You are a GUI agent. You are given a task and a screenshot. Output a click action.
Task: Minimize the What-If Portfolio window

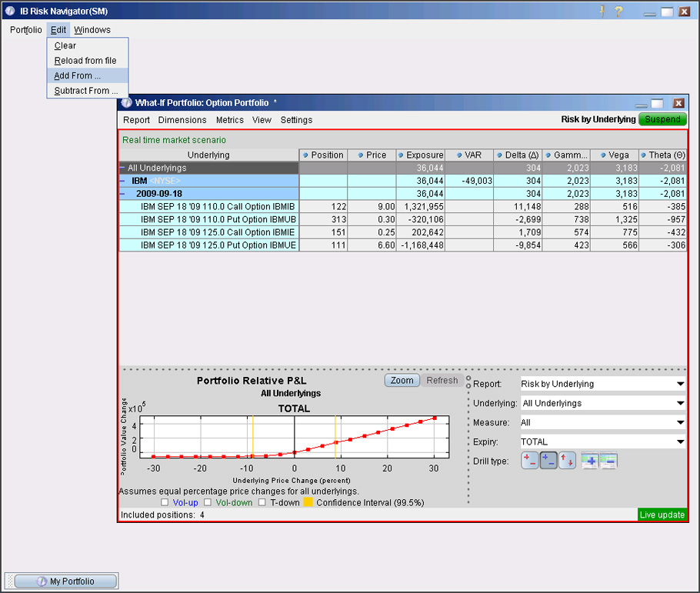pyautogui.click(x=641, y=105)
